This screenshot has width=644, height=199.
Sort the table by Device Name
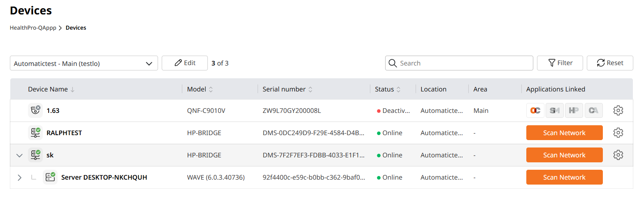[51, 89]
